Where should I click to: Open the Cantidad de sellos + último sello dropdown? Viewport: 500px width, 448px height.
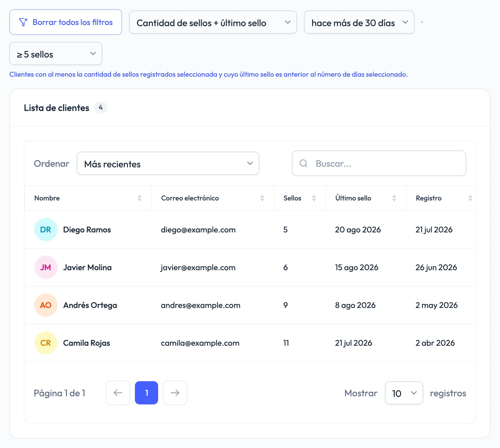[x=213, y=22]
